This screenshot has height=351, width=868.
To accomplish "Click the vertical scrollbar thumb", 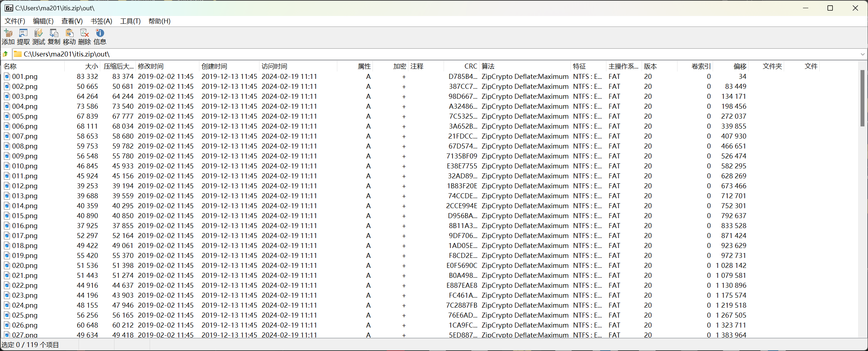I will tap(862, 98).
